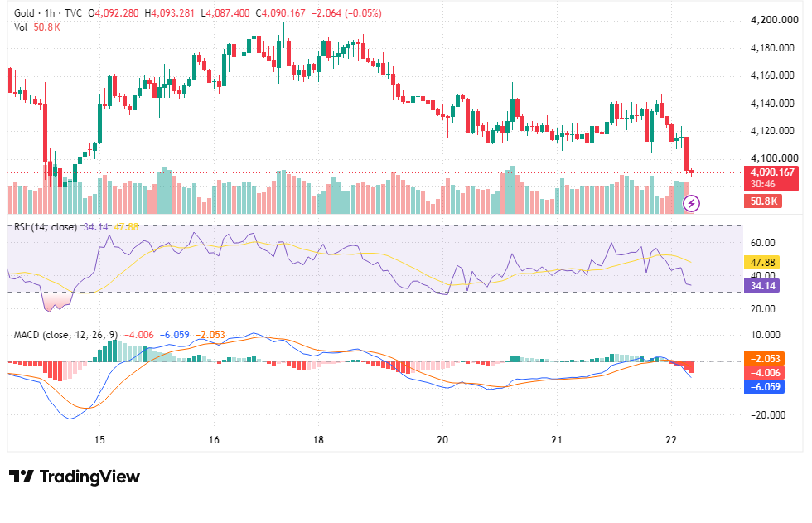Click date 20 on the time axis

[442, 440]
